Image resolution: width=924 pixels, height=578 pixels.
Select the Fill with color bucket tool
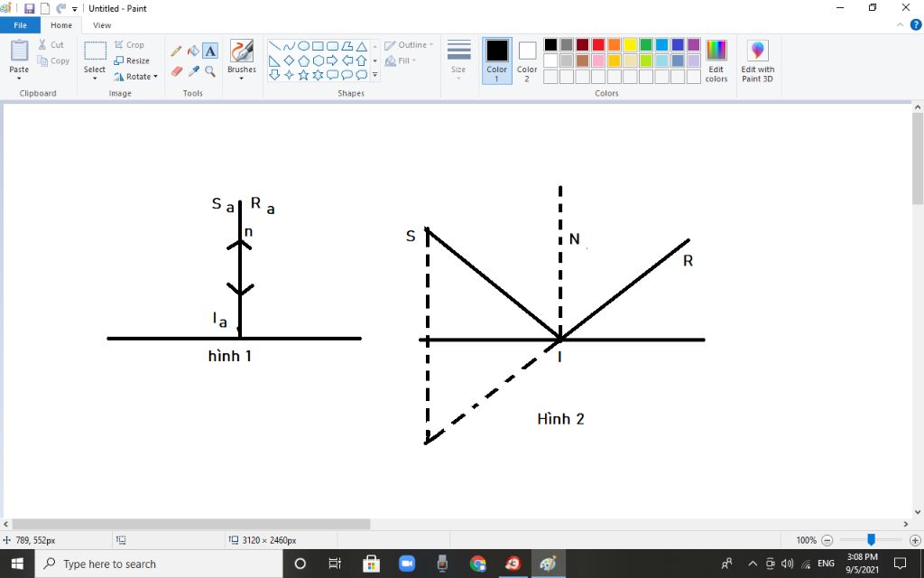tap(193, 51)
